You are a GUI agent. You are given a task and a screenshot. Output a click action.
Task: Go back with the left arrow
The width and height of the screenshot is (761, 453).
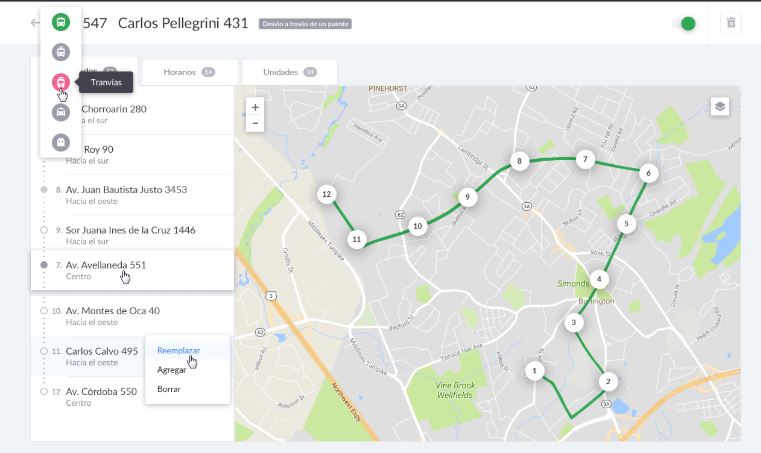pos(35,23)
